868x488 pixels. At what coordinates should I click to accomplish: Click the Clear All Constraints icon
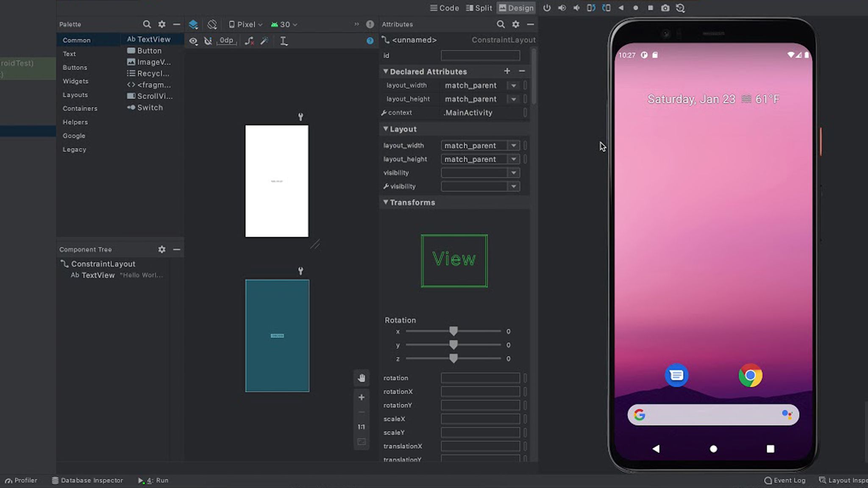coord(249,41)
